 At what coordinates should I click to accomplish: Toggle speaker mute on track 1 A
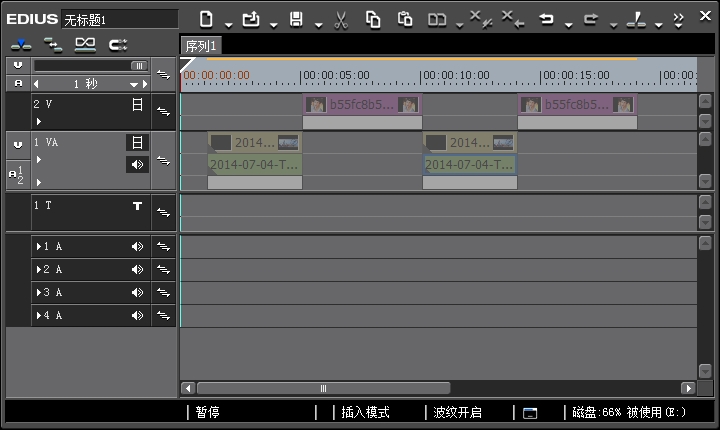pyautogui.click(x=138, y=246)
